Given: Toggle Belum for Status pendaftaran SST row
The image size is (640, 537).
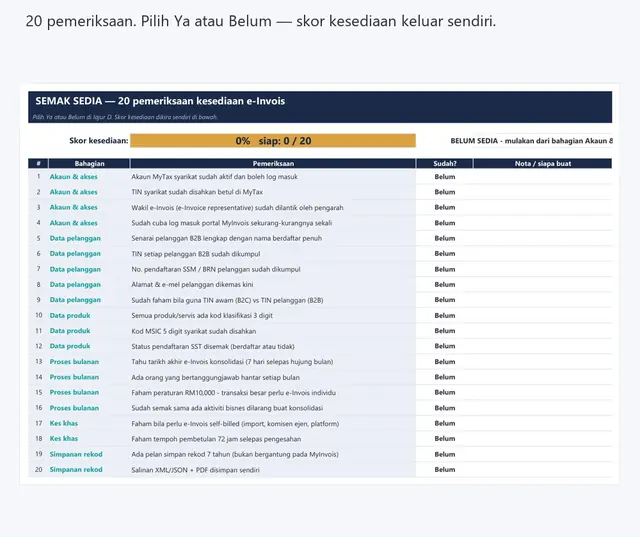Looking at the screenshot, I should [x=444, y=346].
